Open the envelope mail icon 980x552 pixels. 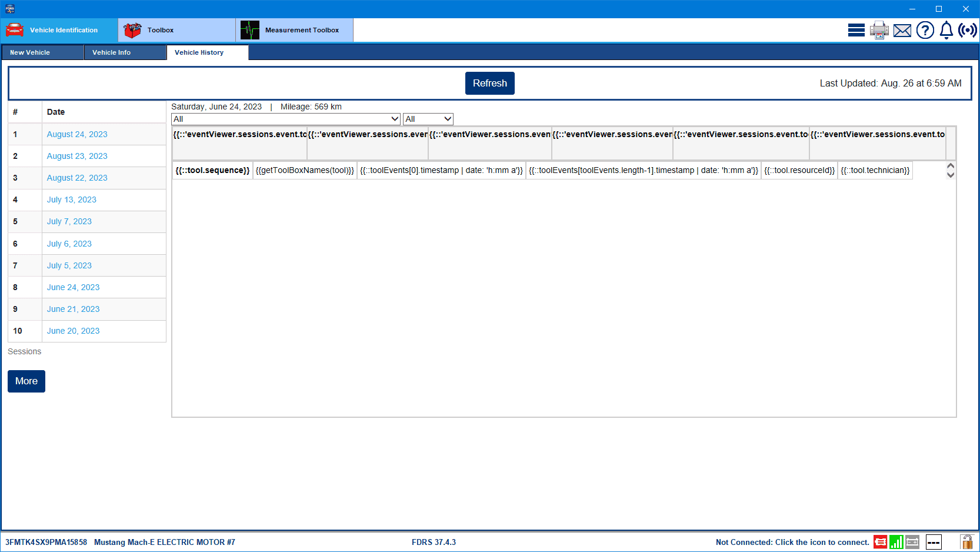click(902, 31)
